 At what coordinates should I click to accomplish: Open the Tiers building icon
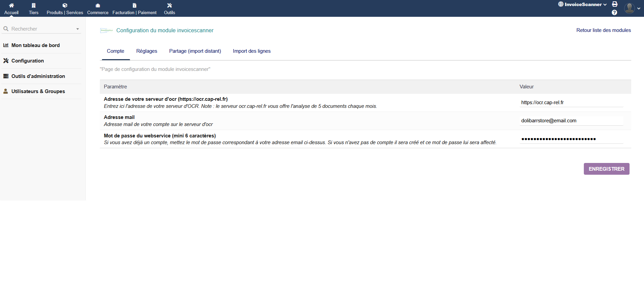pyautogui.click(x=34, y=5)
